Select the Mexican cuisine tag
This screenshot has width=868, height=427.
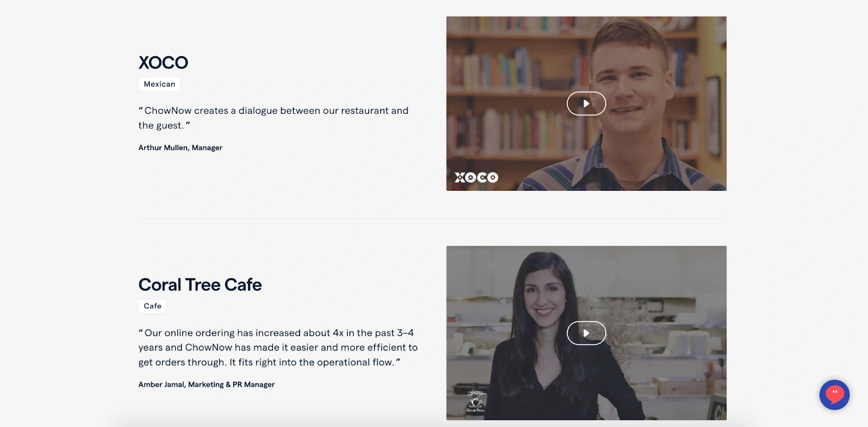pyautogui.click(x=159, y=84)
